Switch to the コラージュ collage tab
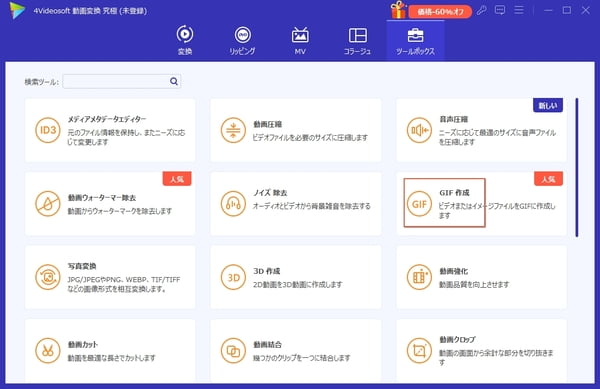600x389 pixels. [x=357, y=40]
